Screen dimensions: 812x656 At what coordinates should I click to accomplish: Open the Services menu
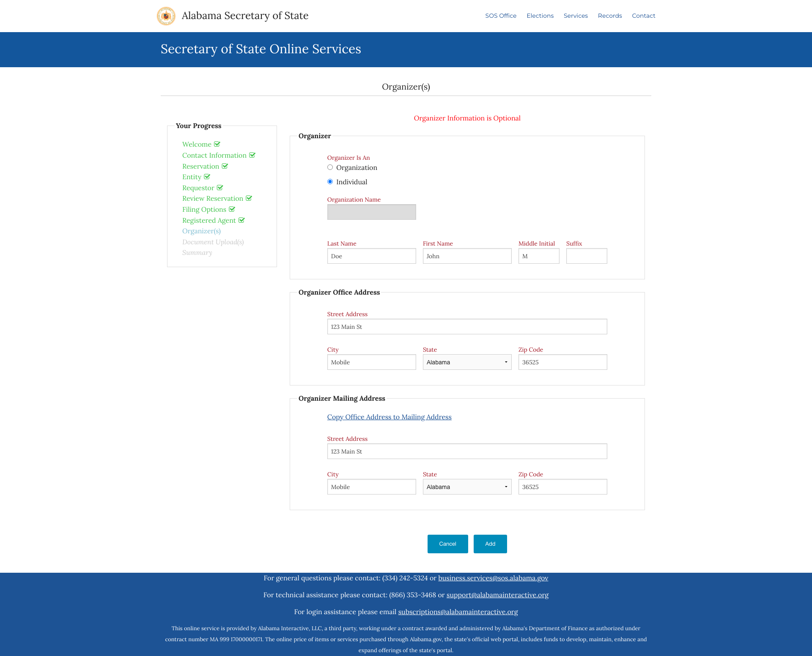[x=576, y=16]
